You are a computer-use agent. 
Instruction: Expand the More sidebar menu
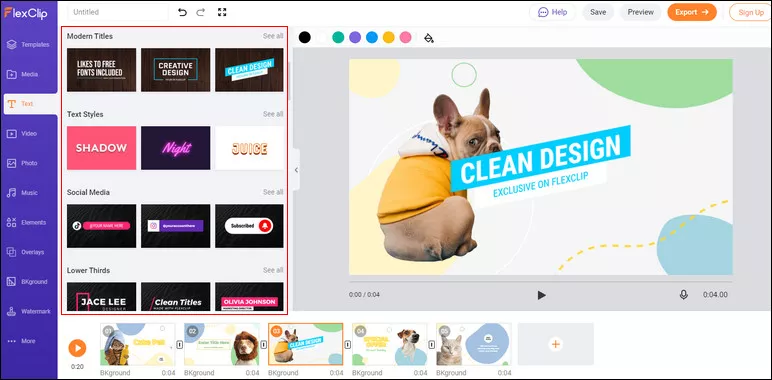(x=21, y=341)
